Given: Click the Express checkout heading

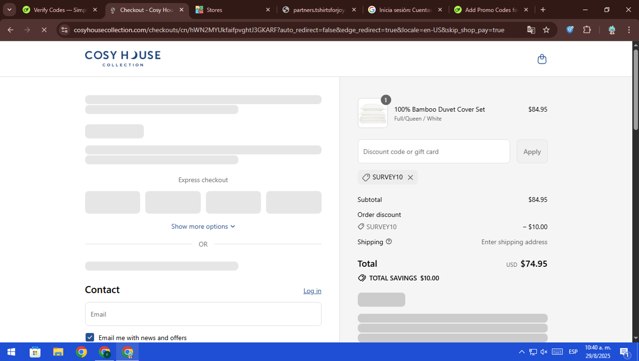Looking at the screenshot, I should coord(203,180).
